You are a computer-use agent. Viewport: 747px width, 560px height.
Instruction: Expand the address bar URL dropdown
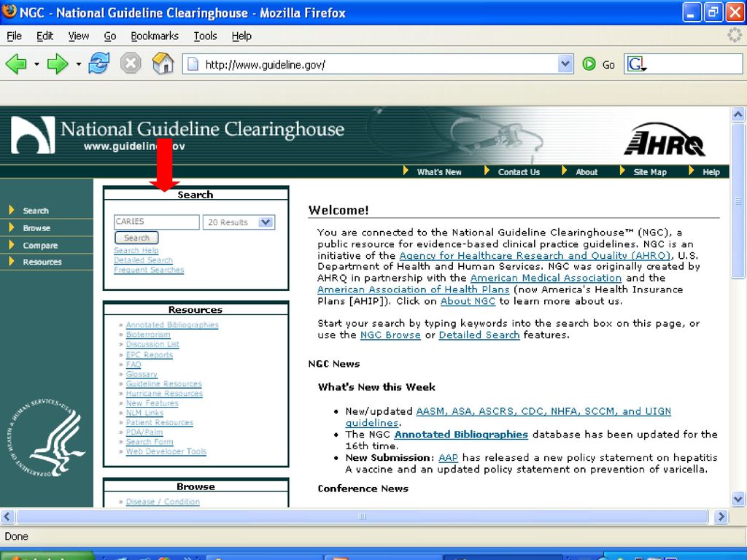coord(565,63)
